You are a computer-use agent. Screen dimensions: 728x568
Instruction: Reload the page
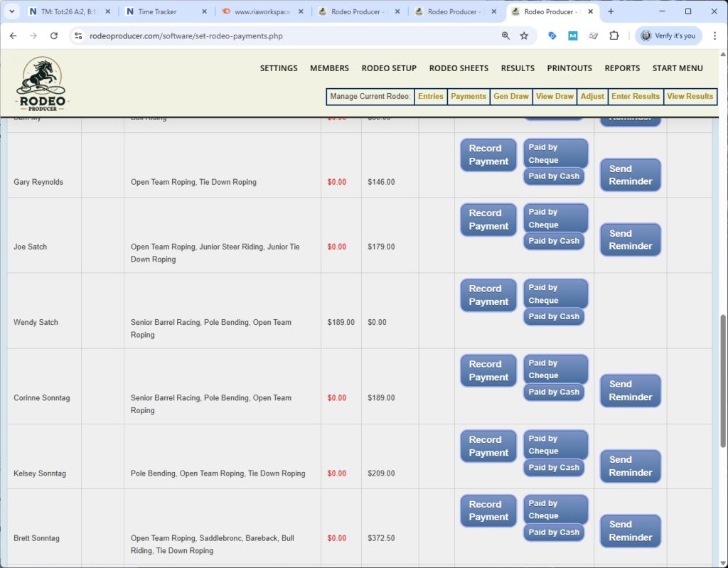pos(54,36)
